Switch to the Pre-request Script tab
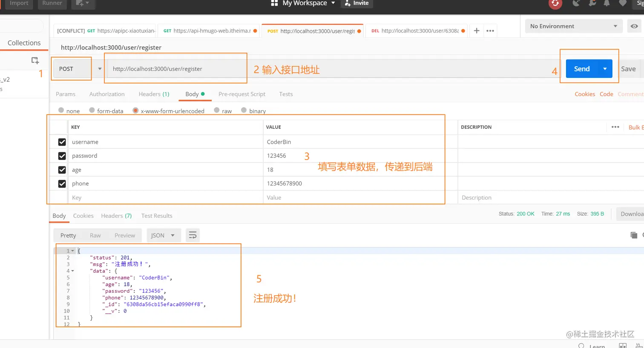 pos(242,94)
